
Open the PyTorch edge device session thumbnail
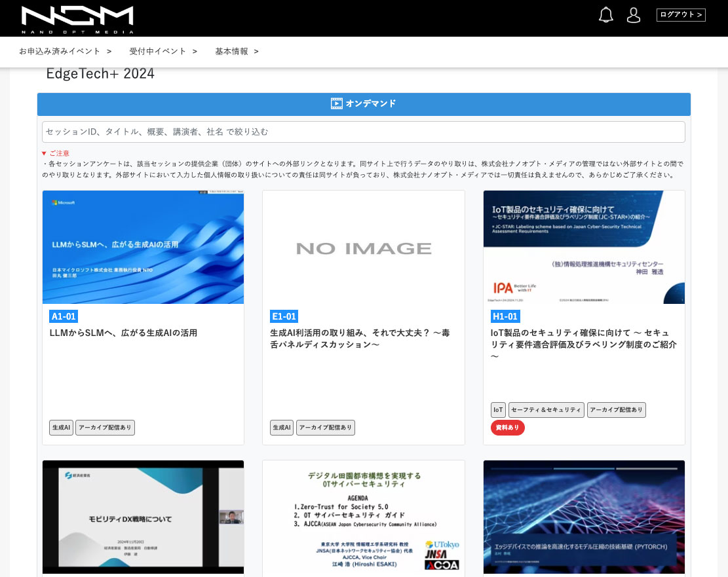584,517
